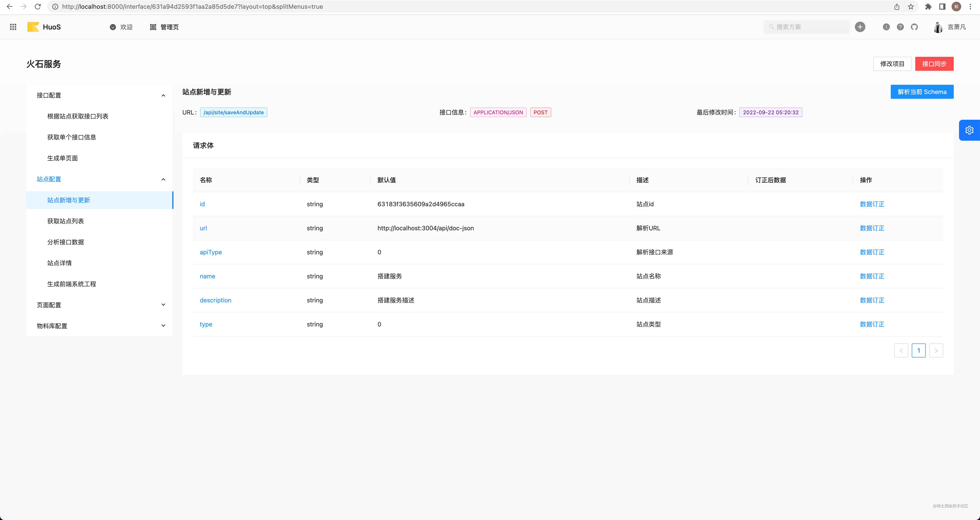
Task: Open the question mark help icon
Action: tap(900, 27)
